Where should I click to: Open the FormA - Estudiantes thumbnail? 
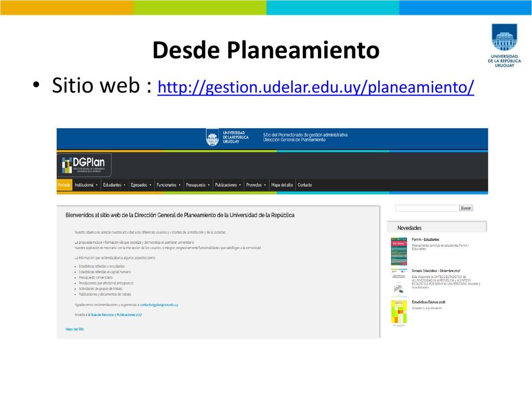[398, 251]
